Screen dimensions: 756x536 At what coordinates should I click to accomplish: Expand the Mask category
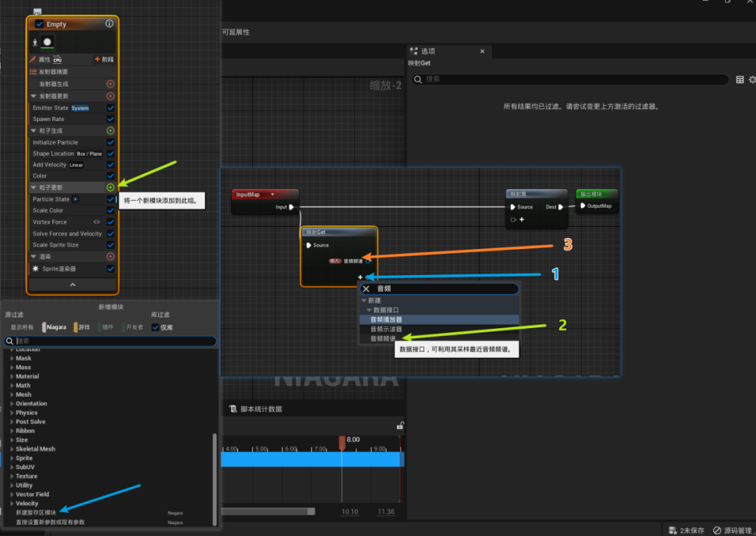(x=12, y=358)
